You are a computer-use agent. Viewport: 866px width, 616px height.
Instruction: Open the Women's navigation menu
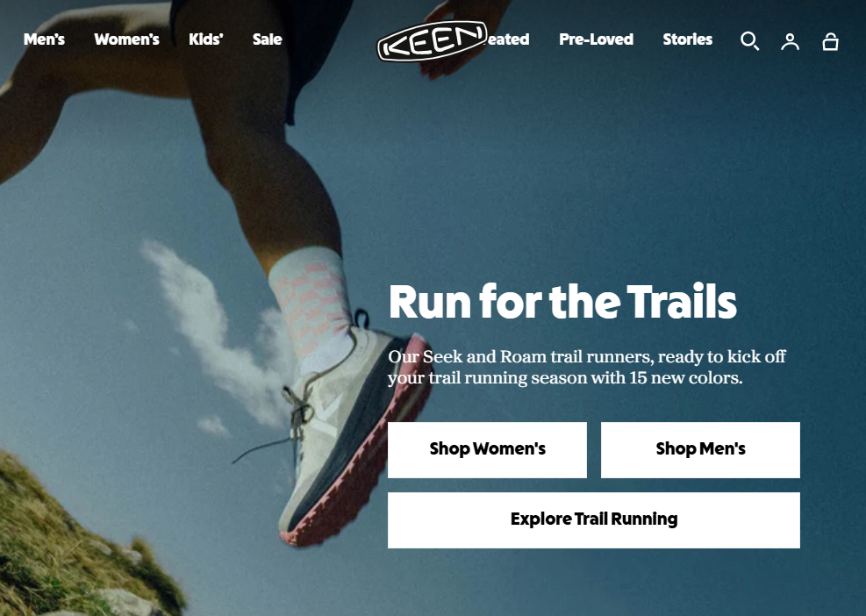126,39
